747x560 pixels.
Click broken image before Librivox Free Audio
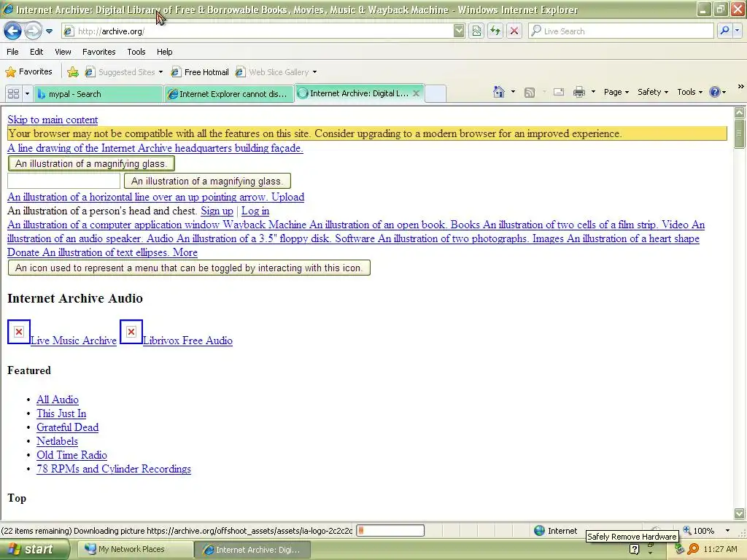pos(131,332)
